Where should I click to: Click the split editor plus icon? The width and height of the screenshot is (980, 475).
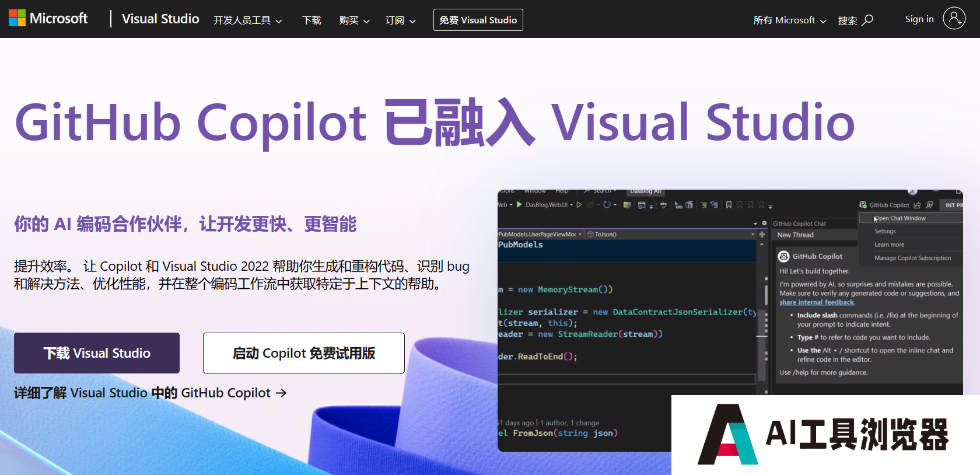point(762,234)
